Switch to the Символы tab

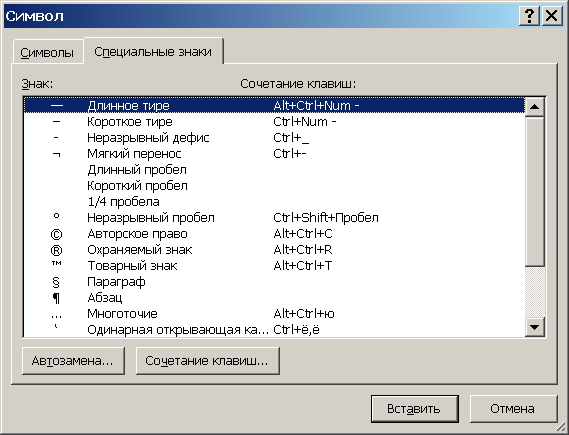point(48,53)
